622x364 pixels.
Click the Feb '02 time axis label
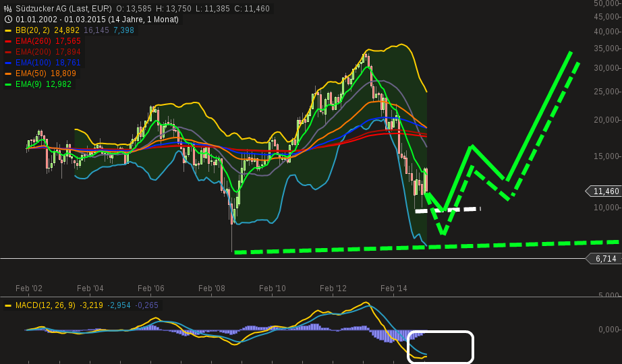point(29,289)
